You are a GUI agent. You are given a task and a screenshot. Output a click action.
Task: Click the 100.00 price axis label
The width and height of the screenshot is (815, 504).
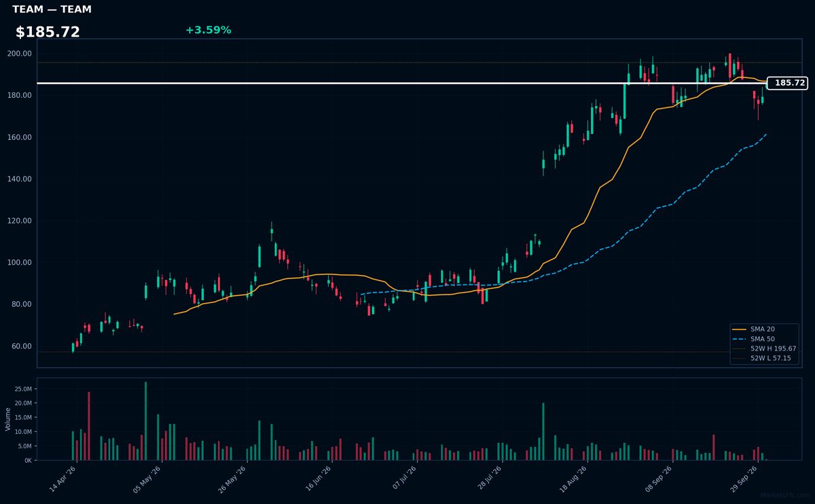pos(19,263)
